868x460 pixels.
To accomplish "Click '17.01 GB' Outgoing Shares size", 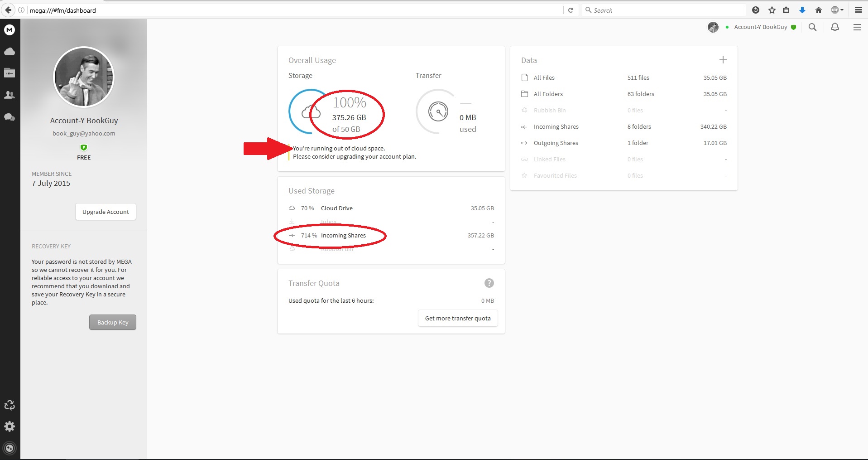I will (x=715, y=143).
